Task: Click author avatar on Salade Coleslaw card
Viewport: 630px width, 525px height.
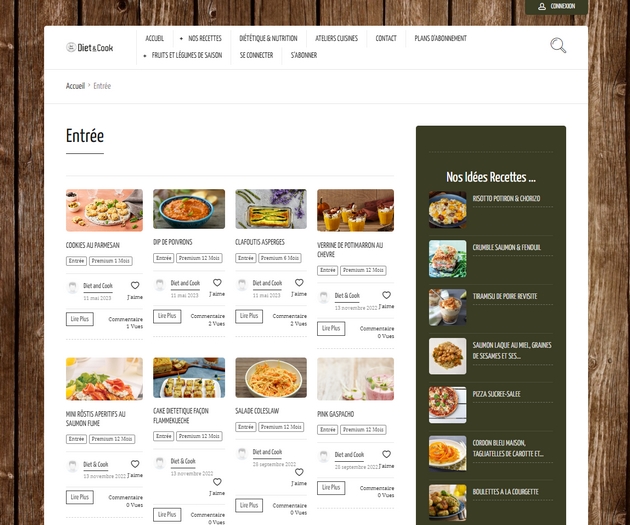Action: pyautogui.click(x=242, y=454)
